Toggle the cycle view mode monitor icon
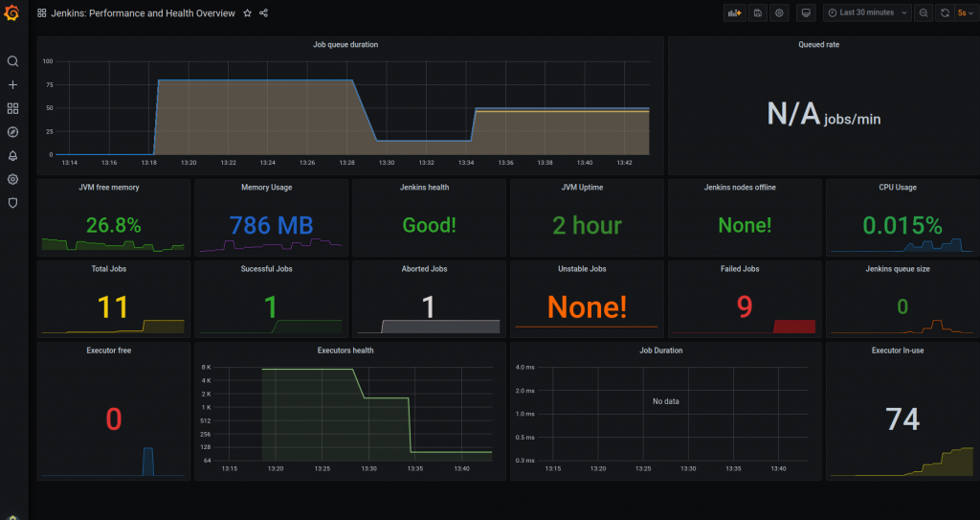 [x=806, y=13]
